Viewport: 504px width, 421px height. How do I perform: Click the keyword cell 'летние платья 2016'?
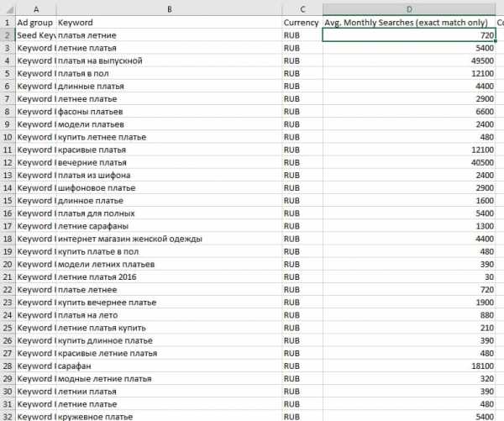168,277
